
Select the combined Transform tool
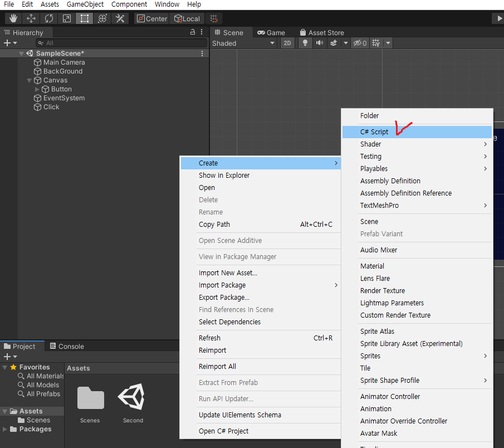(102, 18)
